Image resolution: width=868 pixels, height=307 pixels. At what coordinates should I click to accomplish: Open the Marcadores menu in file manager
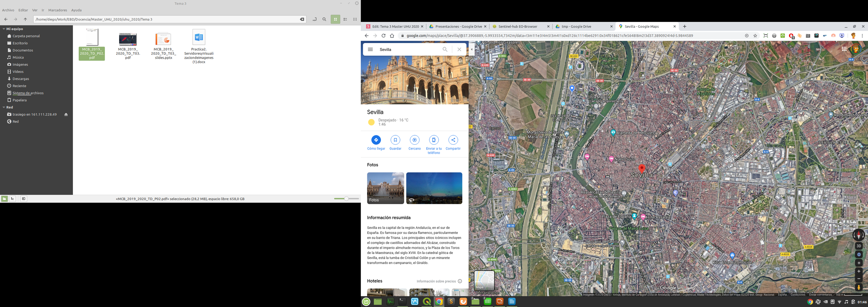click(58, 10)
